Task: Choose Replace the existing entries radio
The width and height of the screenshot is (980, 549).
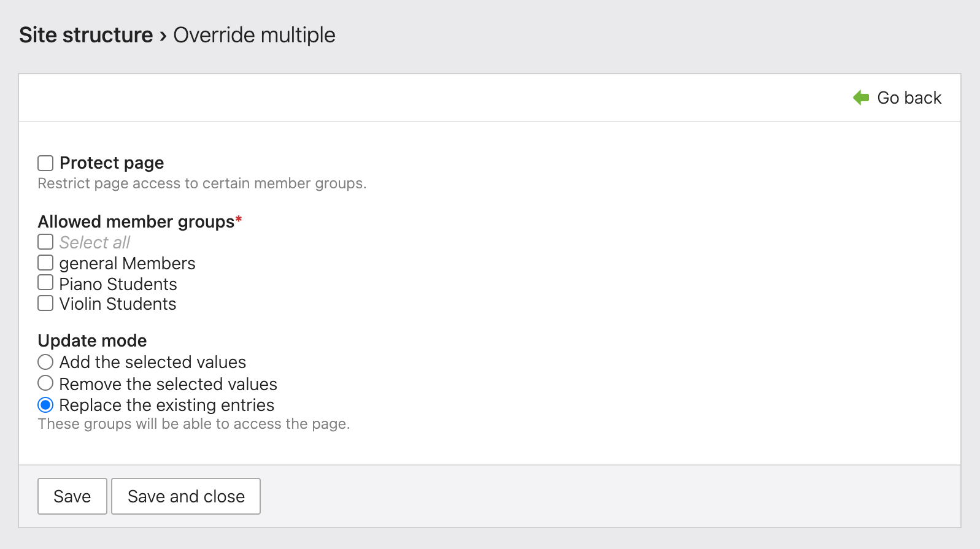Action: click(45, 405)
